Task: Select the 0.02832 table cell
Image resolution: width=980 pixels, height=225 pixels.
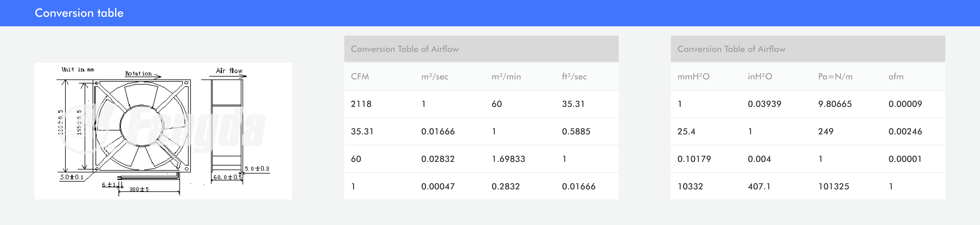Action: [438, 159]
